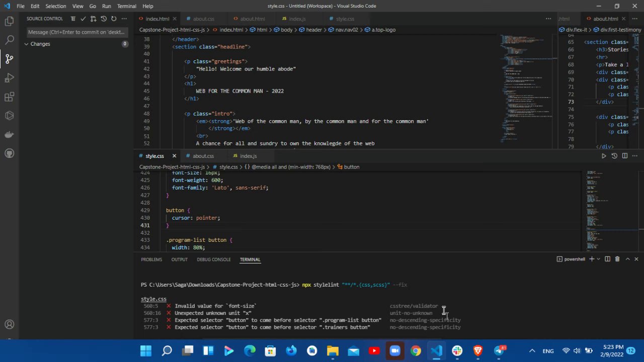Screen dimensions: 644x362
Task: Click the html breadcrumb in index.html path
Action: point(262,30)
